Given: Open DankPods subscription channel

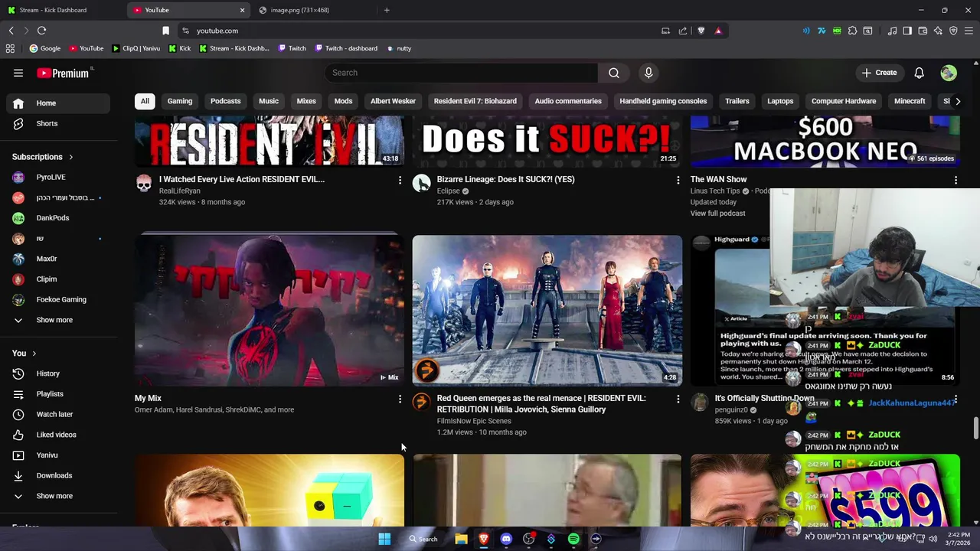Looking at the screenshot, I should click(x=58, y=218).
